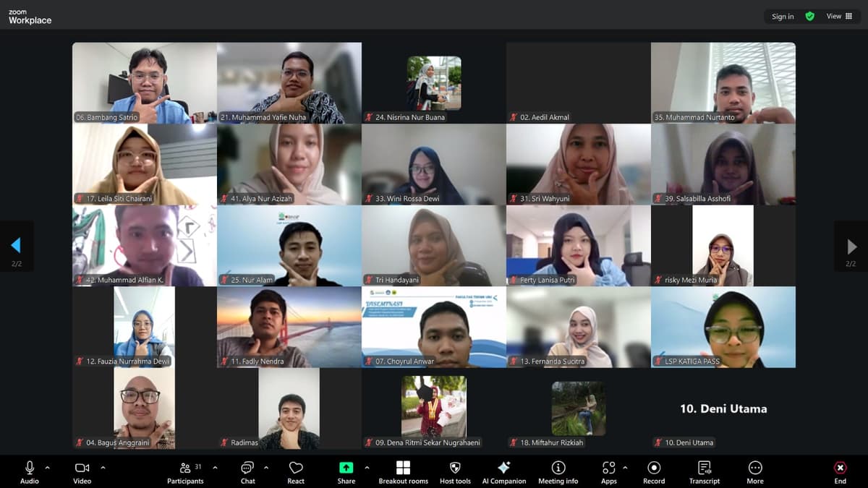
Task: Click muted mic icon on Tri Handayani label
Action: pos(370,280)
